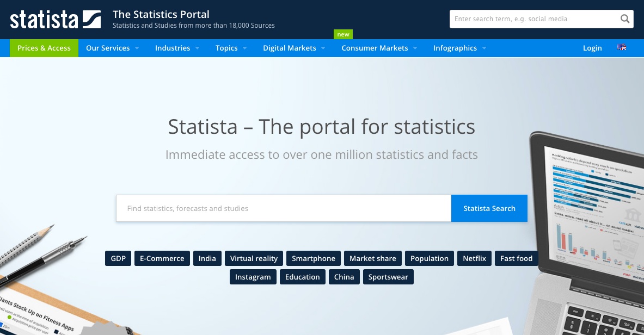Select the Market share tag
This screenshot has height=335, width=644.
tap(373, 258)
